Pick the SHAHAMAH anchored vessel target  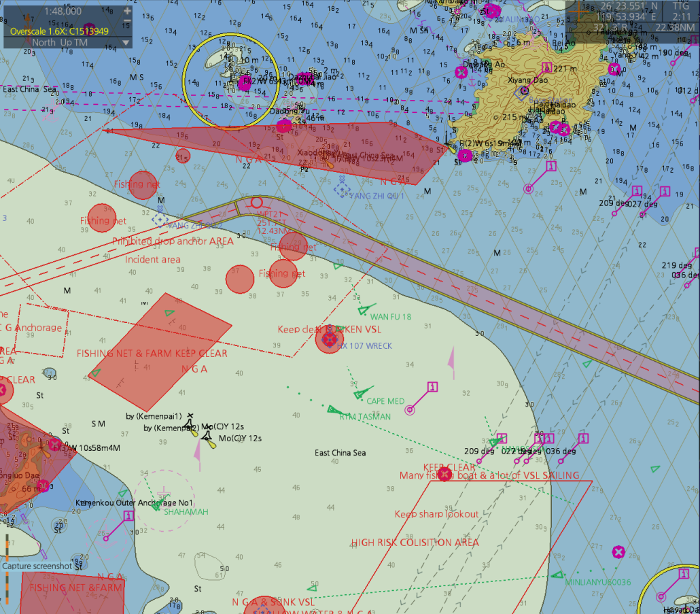pyautogui.click(x=157, y=505)
